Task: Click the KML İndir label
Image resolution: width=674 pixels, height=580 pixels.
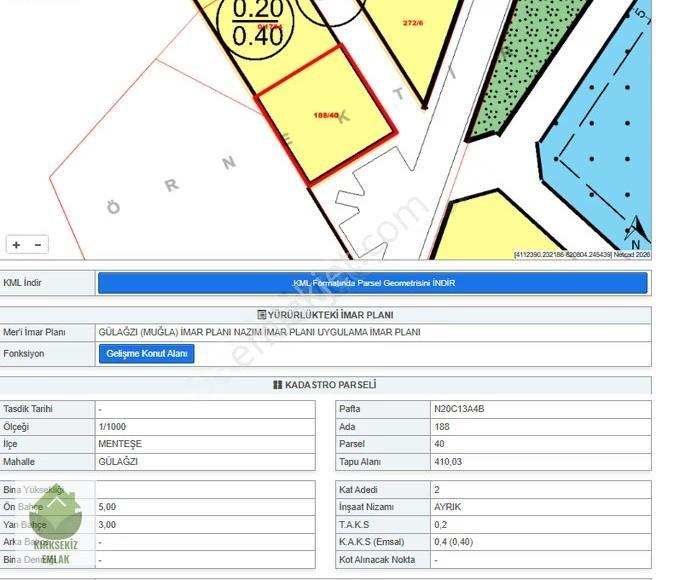Action: [22, 283]
